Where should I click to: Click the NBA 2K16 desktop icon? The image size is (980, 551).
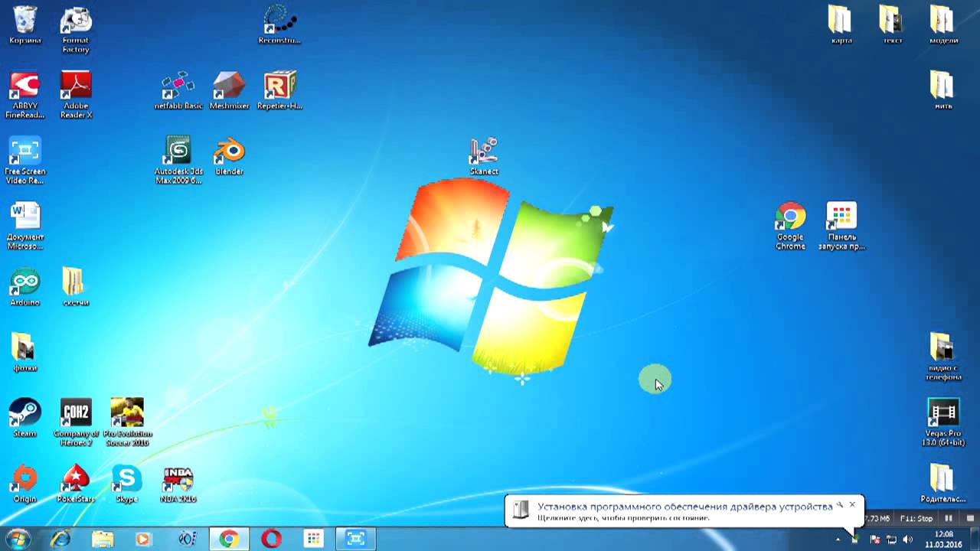(x=178, y=484)
